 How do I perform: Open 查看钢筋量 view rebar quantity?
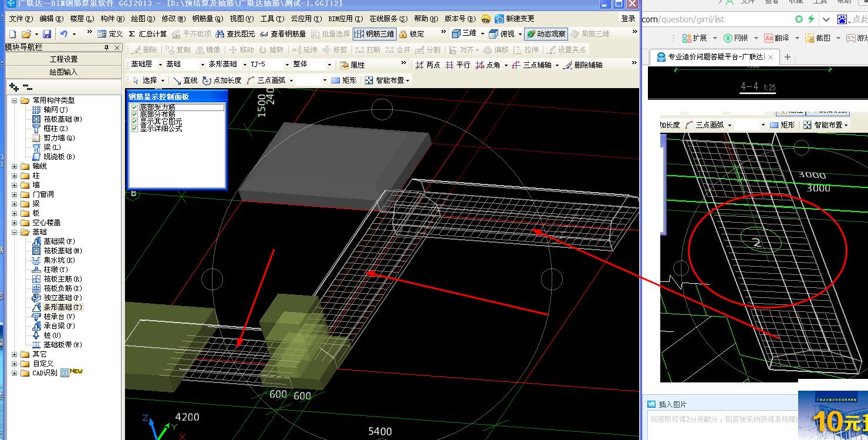282,34
